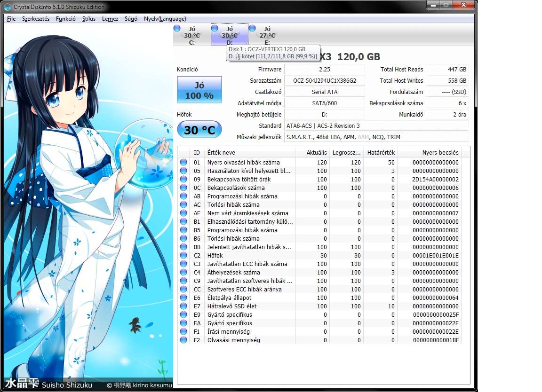Viewport: 542px width, 392px height.
Task: Click the Jó 100 % health status button
Action: pos(199,90)
